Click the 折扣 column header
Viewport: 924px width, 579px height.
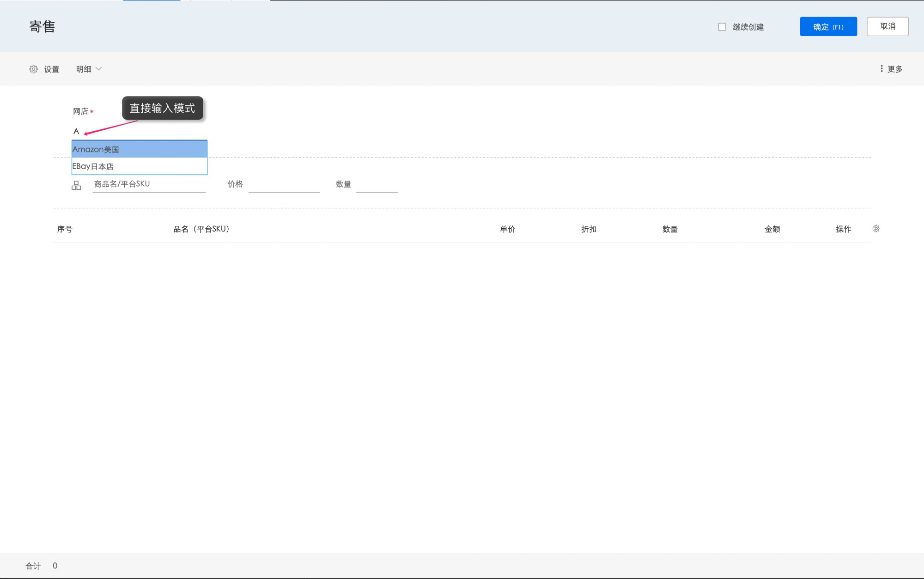pos(589,229)
